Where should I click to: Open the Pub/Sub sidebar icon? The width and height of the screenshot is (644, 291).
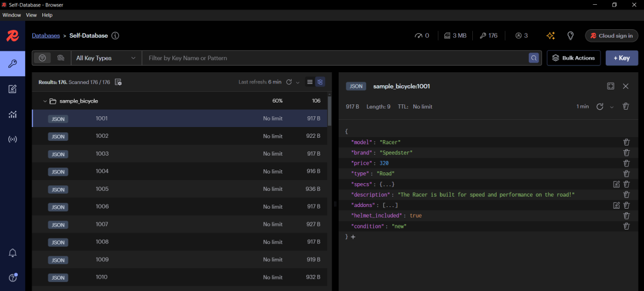[13, 140]
